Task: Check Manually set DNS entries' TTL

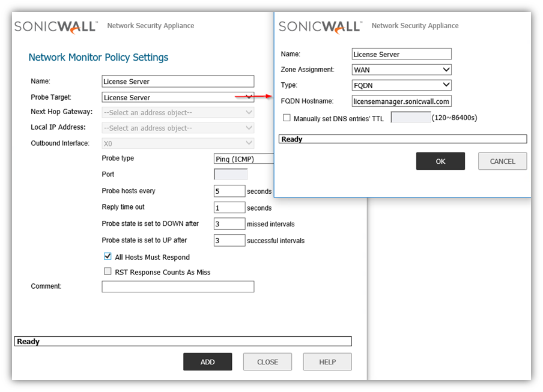Action: [287, 118]
